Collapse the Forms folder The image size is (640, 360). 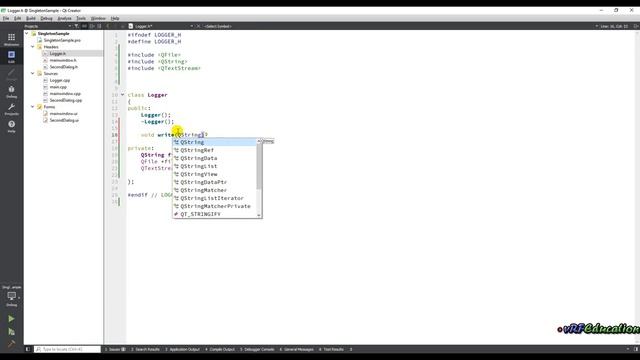(x=33, y=107)
